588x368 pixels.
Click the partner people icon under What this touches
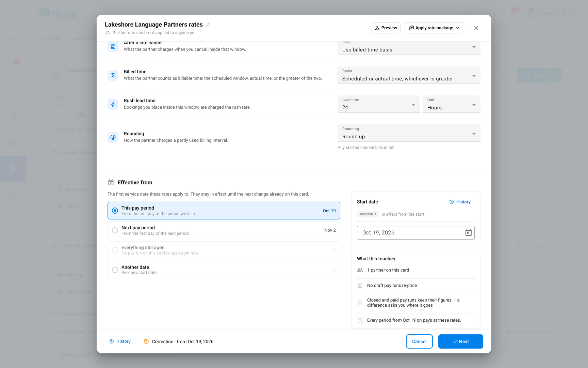(360, 270)
